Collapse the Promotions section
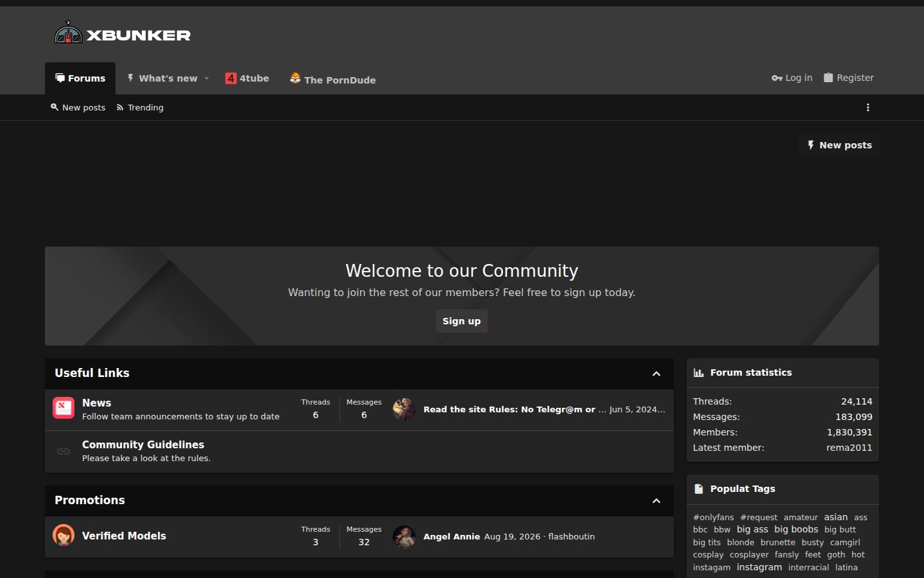The height and width of the screenshot is (578, 924). pos(656,501)
